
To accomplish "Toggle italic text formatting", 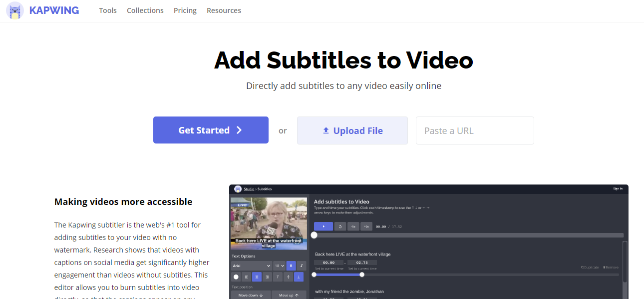I will click(x=301, y=265).
